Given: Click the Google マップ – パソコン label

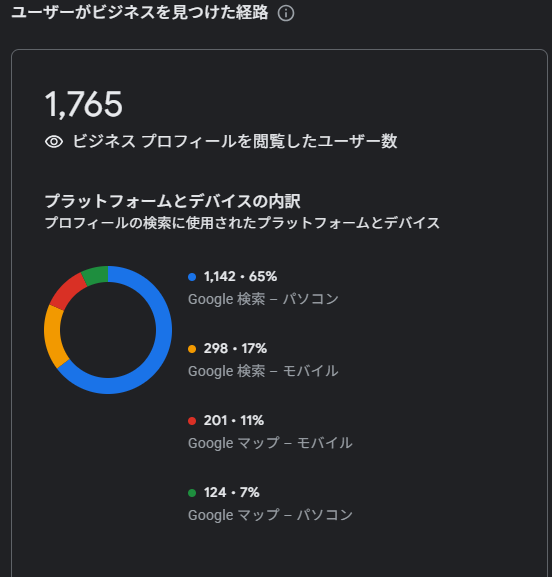Looking at the screenshot, I should pos(270,515).
